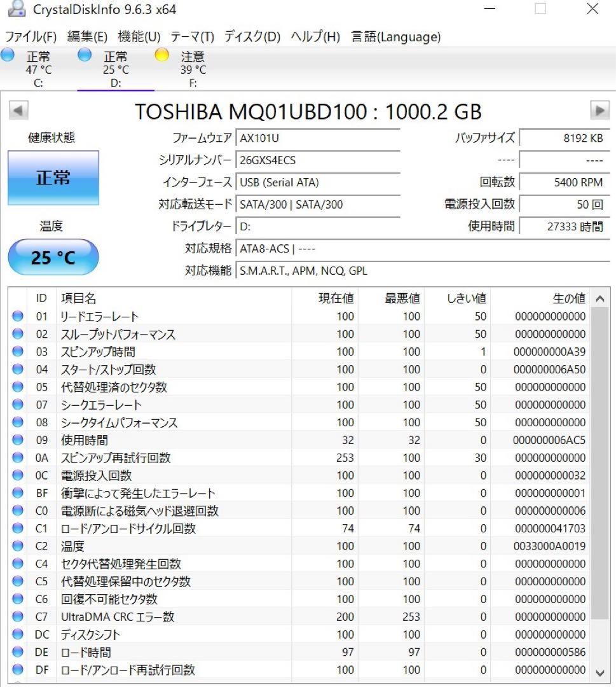
Task: Click status circle for 02 スループットパフォーマンス
Action: (x=18, y=333)
